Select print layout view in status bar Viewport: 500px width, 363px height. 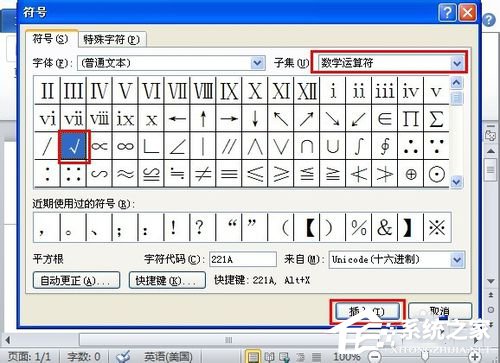(x=253, y=357)
